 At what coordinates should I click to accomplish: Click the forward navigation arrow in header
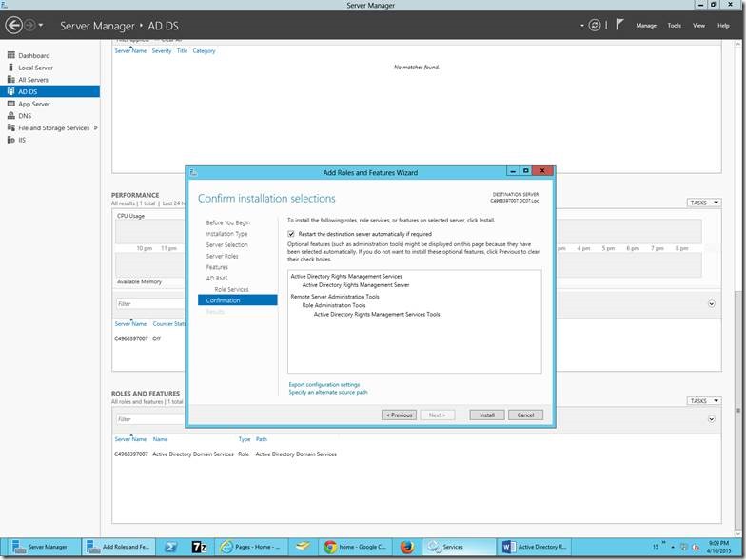[29, 25]
